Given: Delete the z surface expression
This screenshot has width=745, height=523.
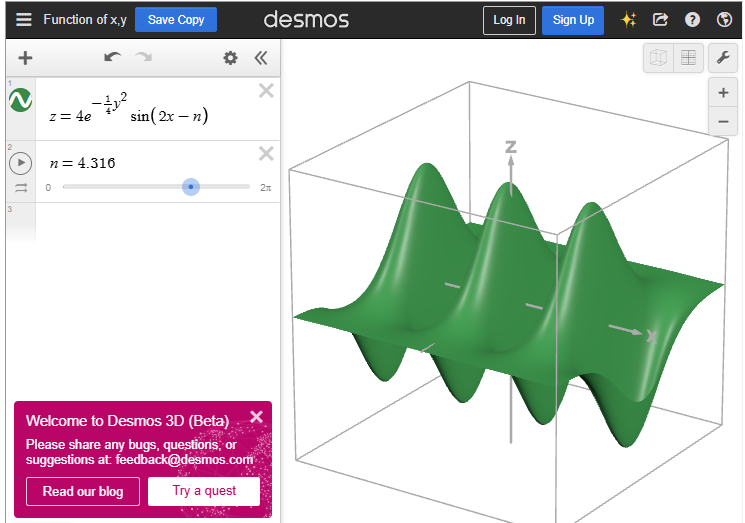Looking at the screenshot, I should pyautogui.click(x=266, y=91).
